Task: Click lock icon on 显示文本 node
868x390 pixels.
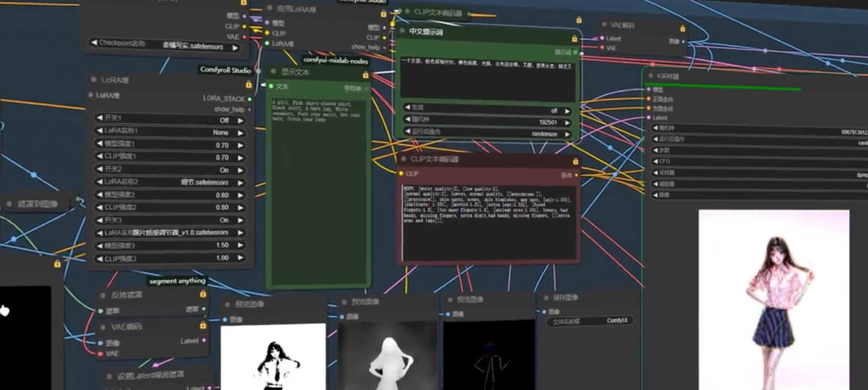Action: [x=365, y=75]
